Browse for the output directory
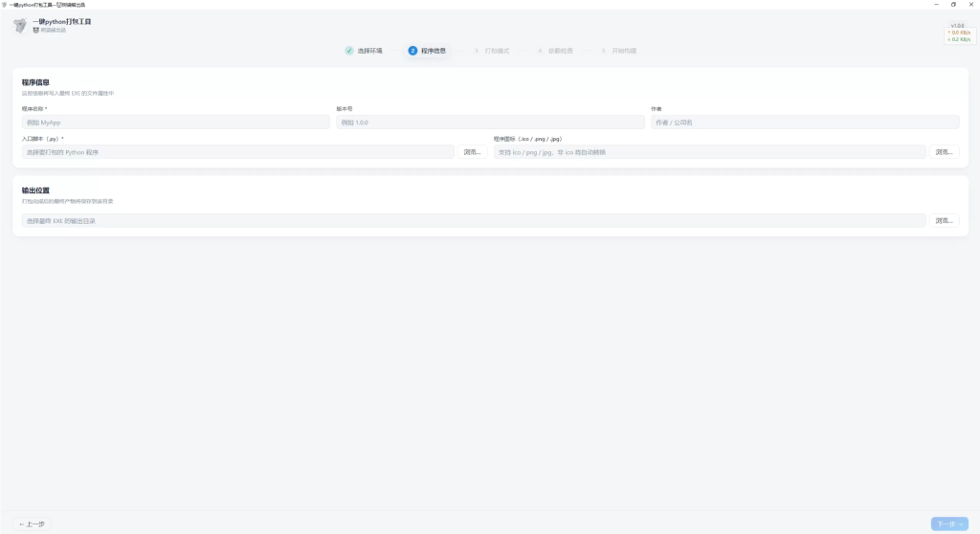 (x=945, y=221)
